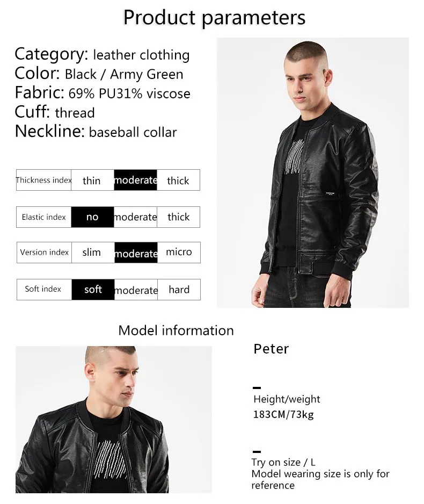
Task: Choose 'thick' in the Thickness index row
Action: tap(179, 180)
